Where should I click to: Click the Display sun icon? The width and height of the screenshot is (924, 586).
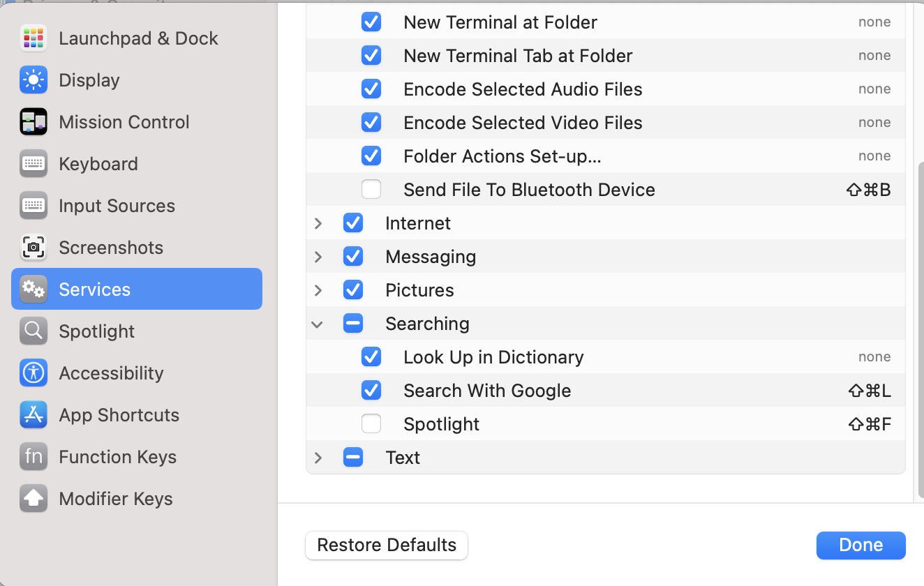33,80
